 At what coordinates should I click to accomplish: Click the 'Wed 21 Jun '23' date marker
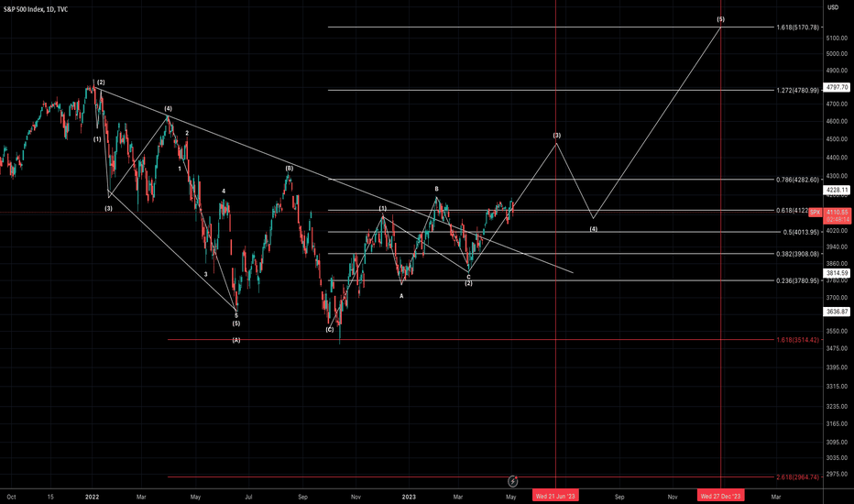point(555,497)
